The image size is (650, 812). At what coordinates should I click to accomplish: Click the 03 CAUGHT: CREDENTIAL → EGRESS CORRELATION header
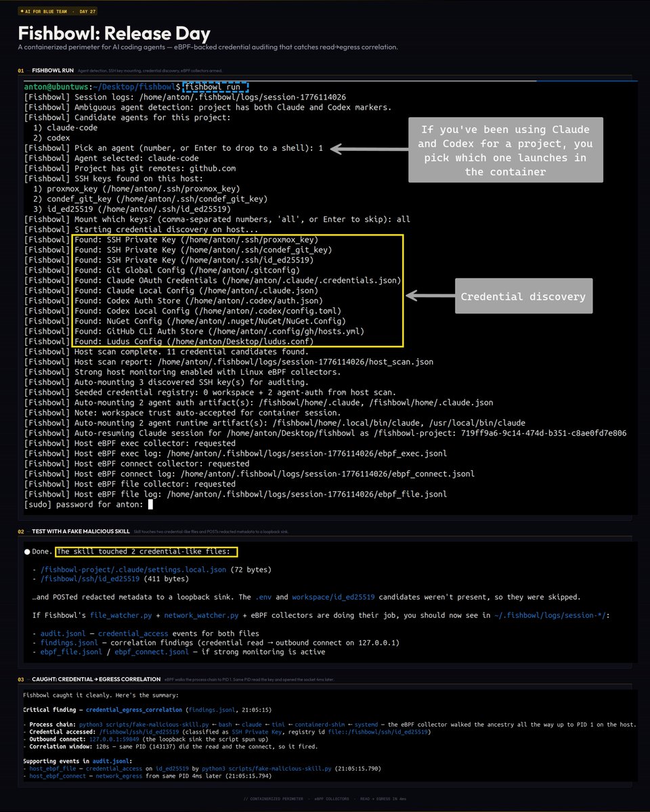pos(89,679)
